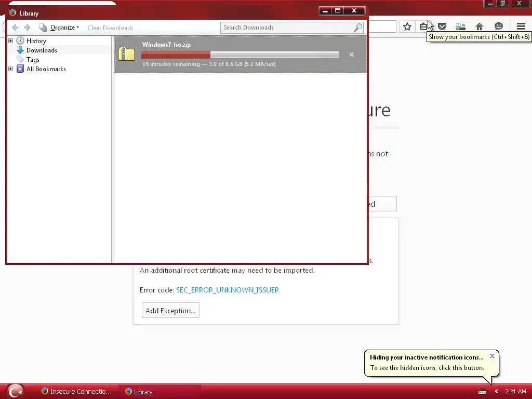The width and height of the screenshot is (532, 399).
Task: Open the Start button orb
Action: tap(15, 391)
